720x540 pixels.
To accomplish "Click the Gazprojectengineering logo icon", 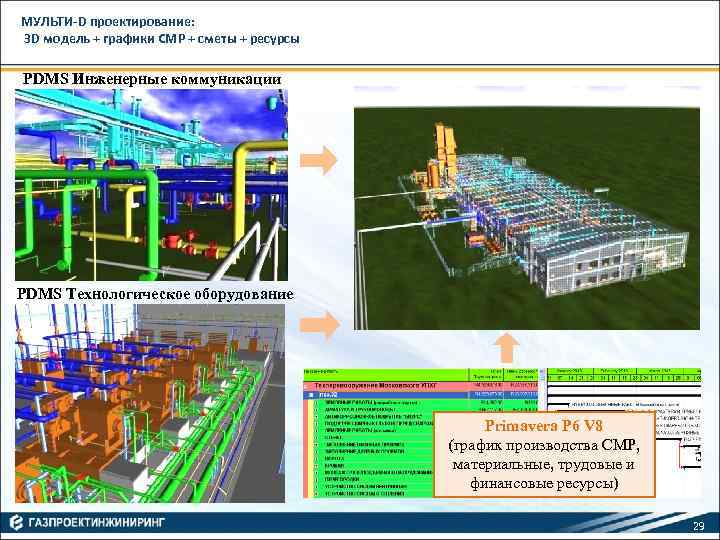I will point(17,523).
